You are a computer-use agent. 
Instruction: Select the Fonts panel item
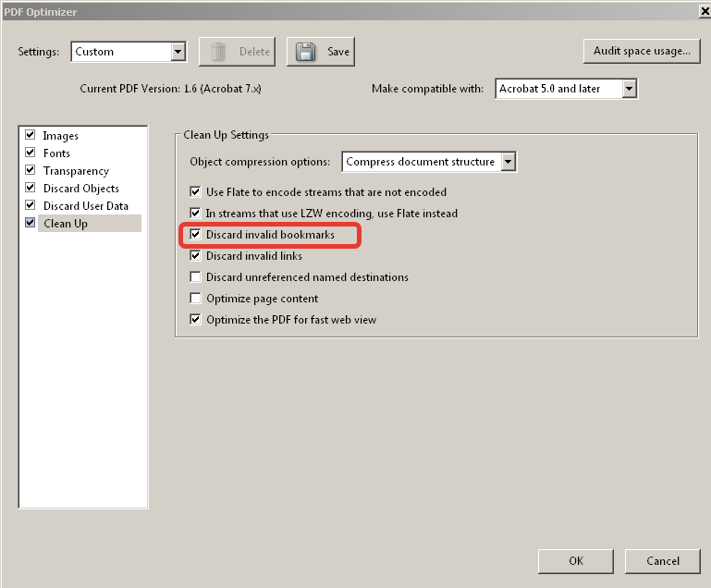point(56,153)
